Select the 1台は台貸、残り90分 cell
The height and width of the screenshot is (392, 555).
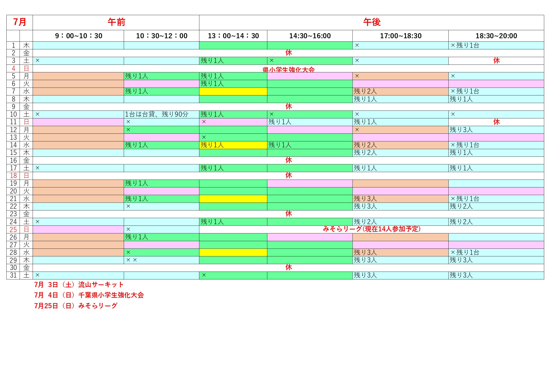162,114
